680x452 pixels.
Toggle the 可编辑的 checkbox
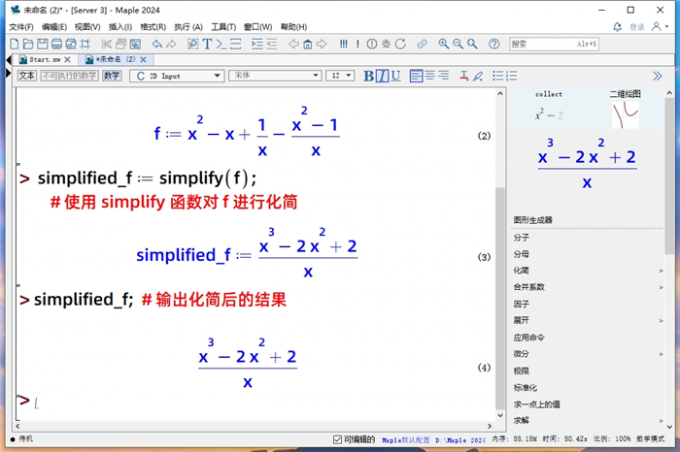tap(337, 439)
